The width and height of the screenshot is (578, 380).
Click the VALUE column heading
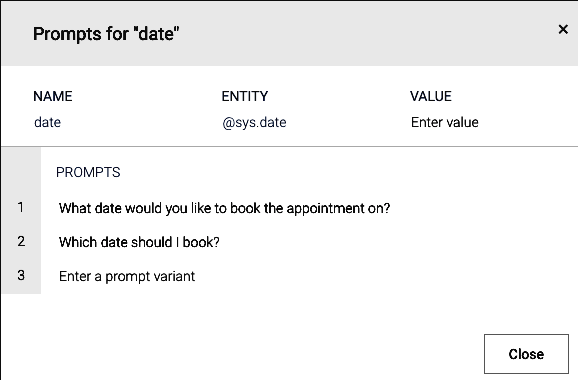coord(431,97)
